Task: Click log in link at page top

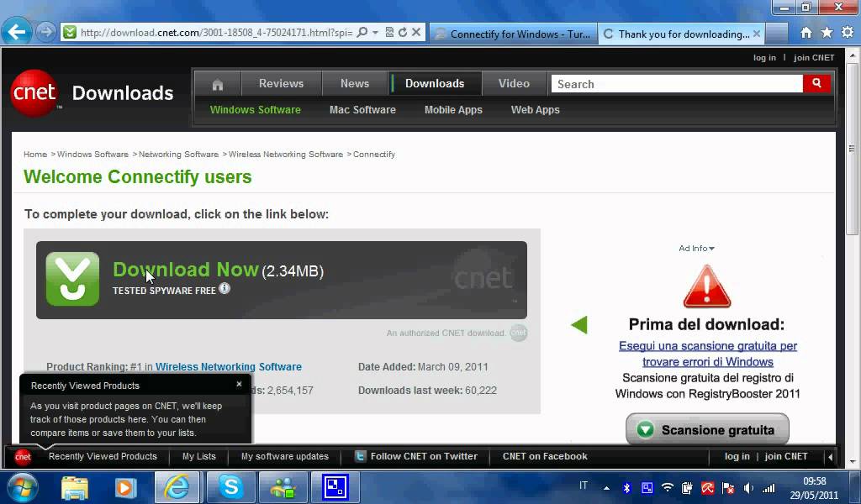Action: pos(764,58)
